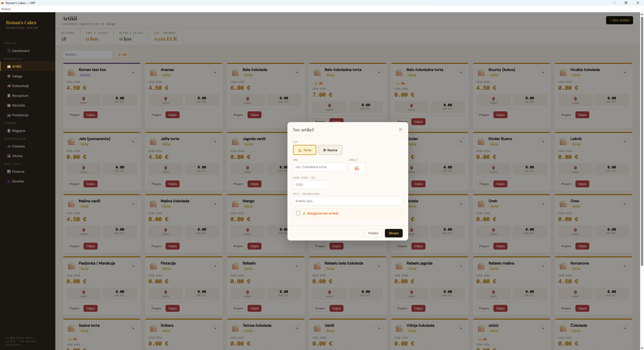This screenshot has width=644, height=350.
Task: Click the + Nov artikel button
Action: pyautogui.click(x=619, y=20)
